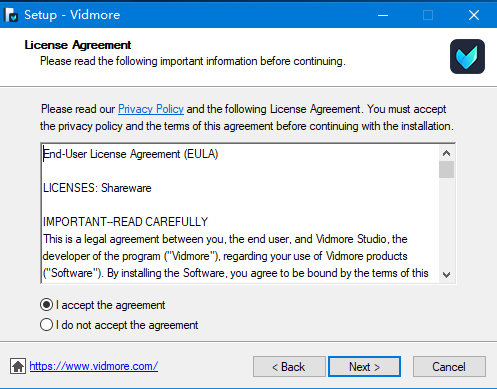The width and height of the screenshot is (497, 389).
Task: Go back with the "< Back" button
Action: coord(289,367)
